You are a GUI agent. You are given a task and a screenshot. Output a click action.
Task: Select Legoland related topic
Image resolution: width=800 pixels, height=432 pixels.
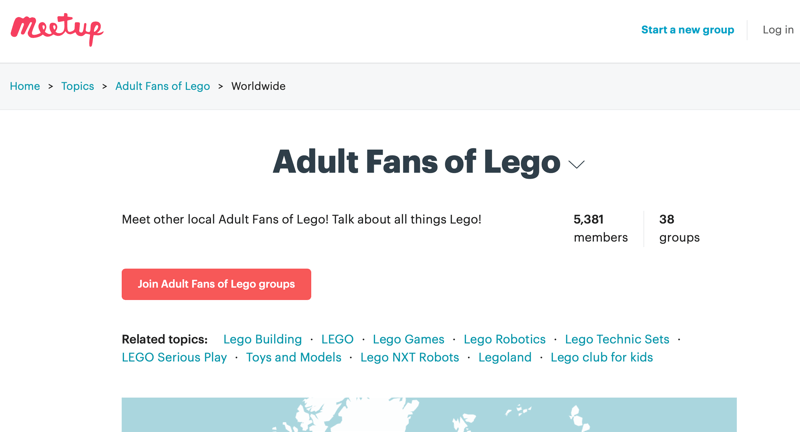(505, 357)
